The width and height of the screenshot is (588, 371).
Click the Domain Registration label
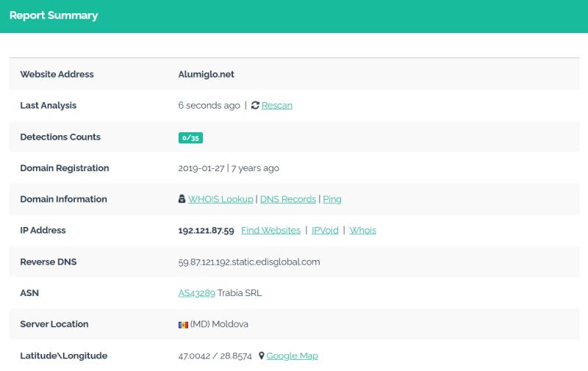(x=65, y=168)
